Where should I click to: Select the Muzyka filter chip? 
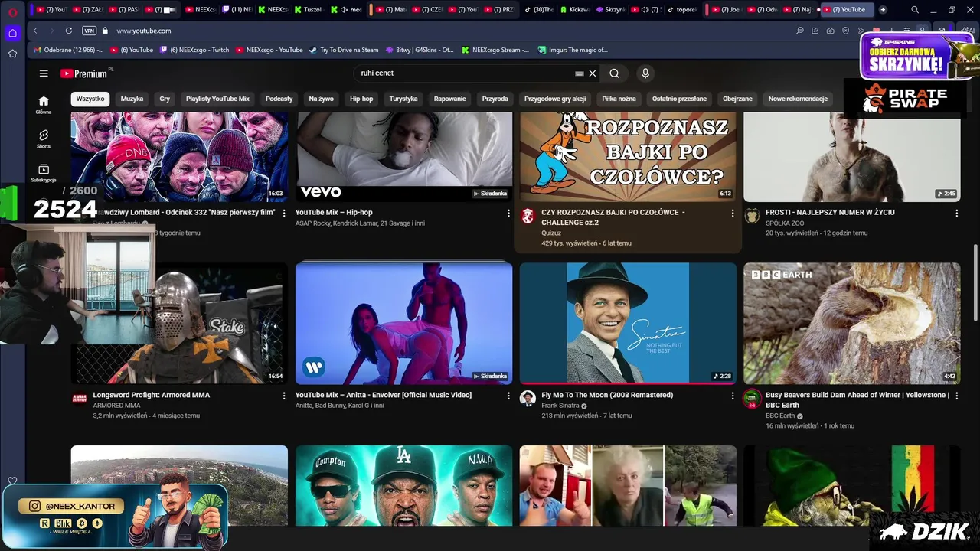[x=132, y=99]
